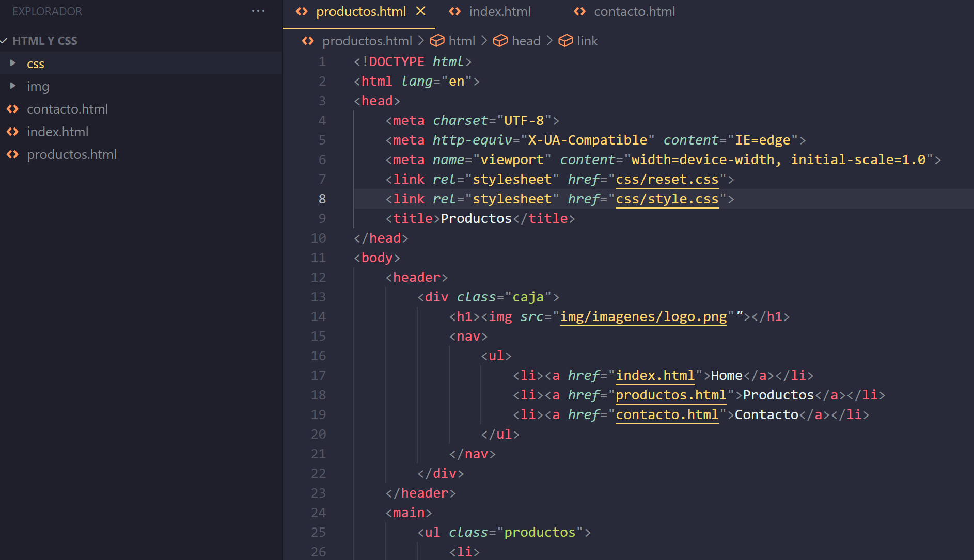Follow the css/reset.css link on line 7

(667, 179)
